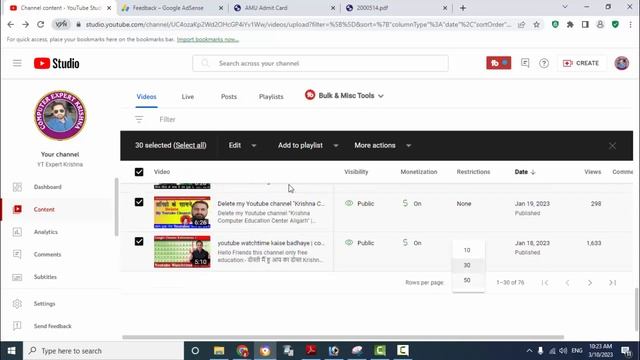Image resolution: width=640 pixels, height=360 pixels.
Task: Expand Bulk & Misc Tools menu
Action: tap(344, 96)
